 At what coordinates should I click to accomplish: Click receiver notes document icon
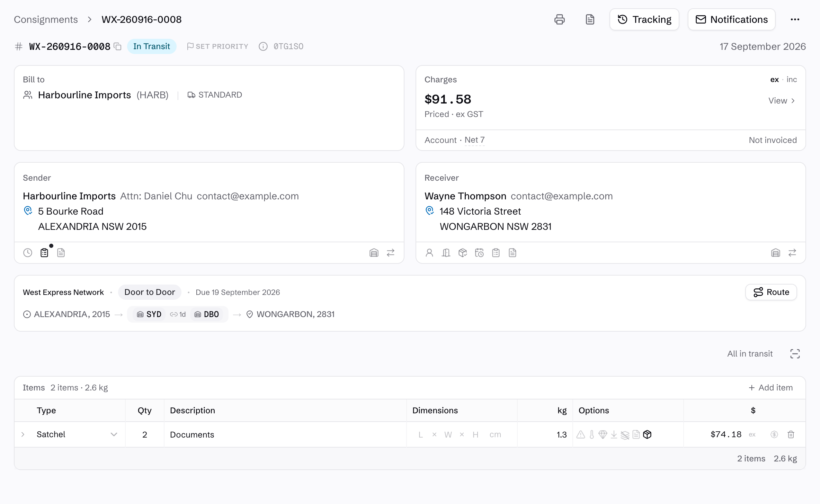click(512, 253)
